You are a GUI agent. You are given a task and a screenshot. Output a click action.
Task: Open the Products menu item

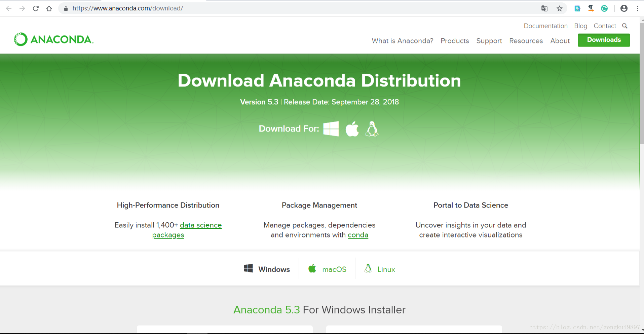click(455, 41)
